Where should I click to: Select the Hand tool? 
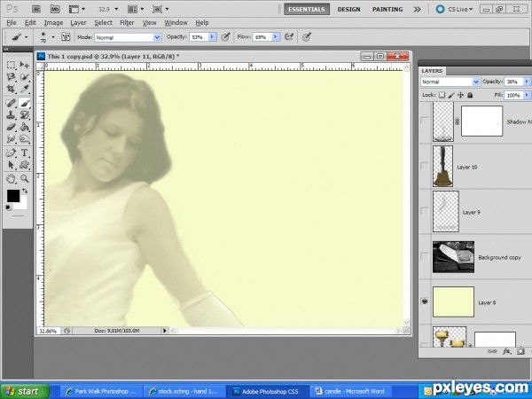click(11, 178)
